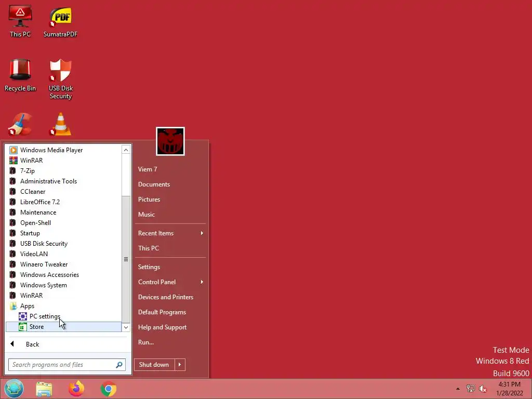Open This PC from start menu

point(170,248)
